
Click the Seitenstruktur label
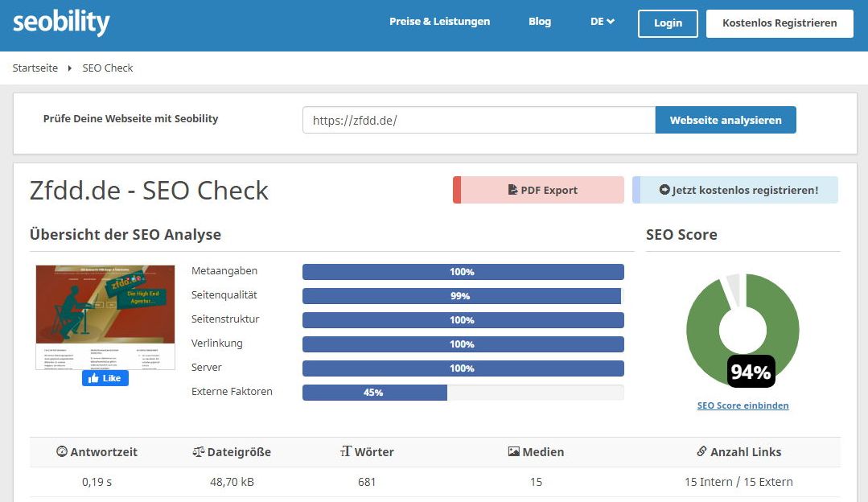pos(225,319)
